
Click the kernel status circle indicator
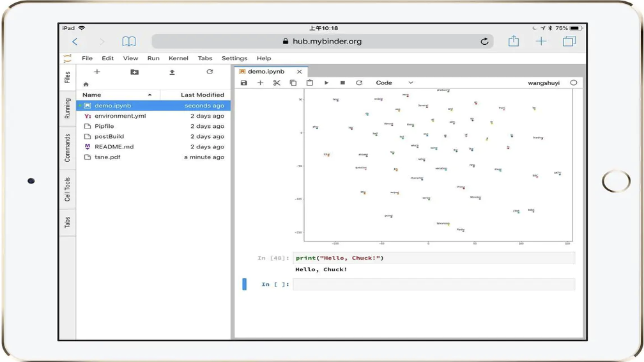pyautogui.click(x=574, y=83)
